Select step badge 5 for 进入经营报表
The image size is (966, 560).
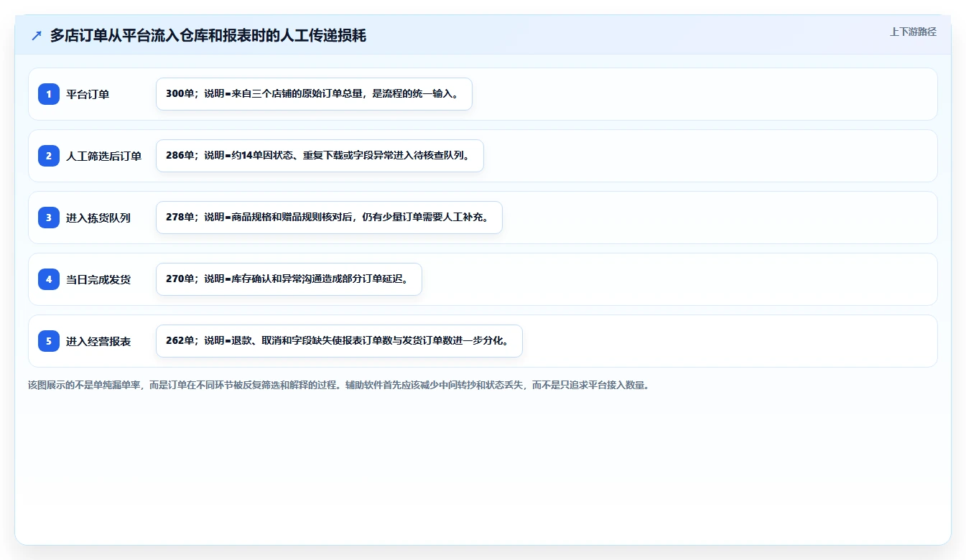tap(49, 341)
